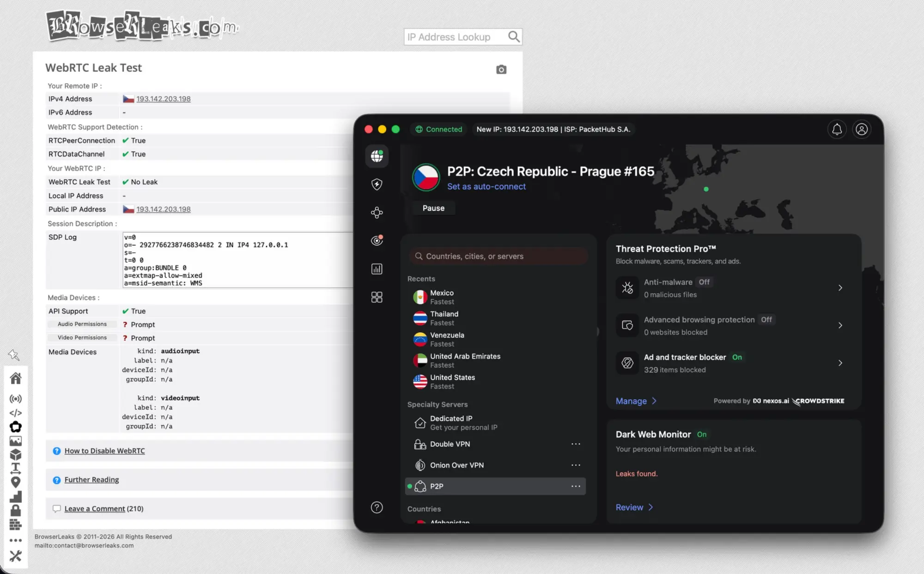Select the Mexico server entry
924x574 pixels.
[x=442, y=296]
